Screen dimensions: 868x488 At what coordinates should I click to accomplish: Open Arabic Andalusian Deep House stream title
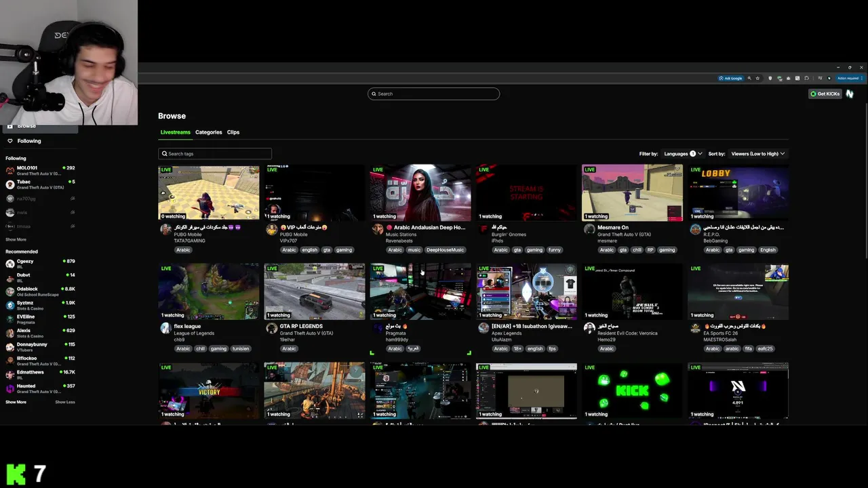pos(426,228)
